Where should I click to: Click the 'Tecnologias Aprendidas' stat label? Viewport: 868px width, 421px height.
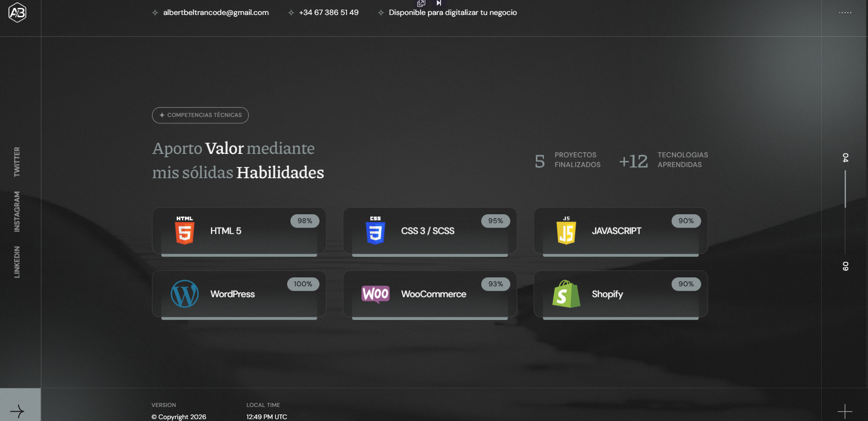click(x=683, y=160)
